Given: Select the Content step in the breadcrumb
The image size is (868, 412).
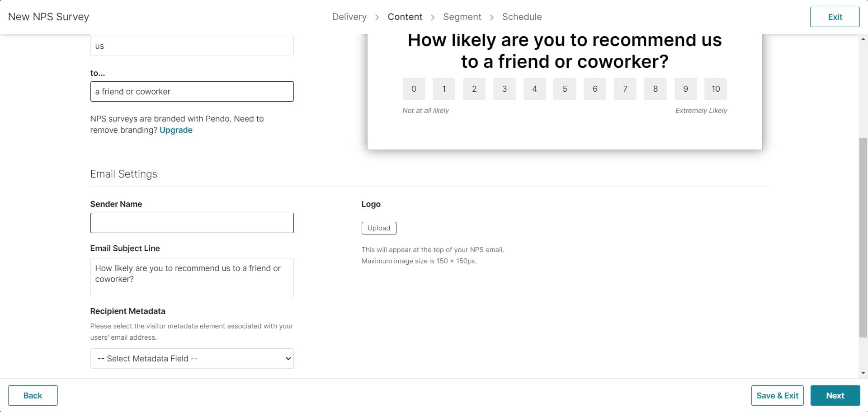Looking at the screenshot, I should (405, 17).
